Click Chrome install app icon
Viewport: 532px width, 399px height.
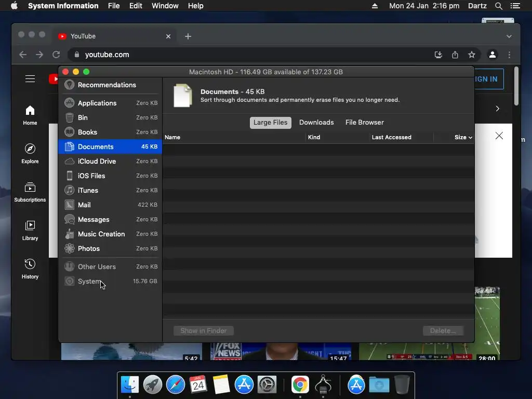(x=438, y=55)
